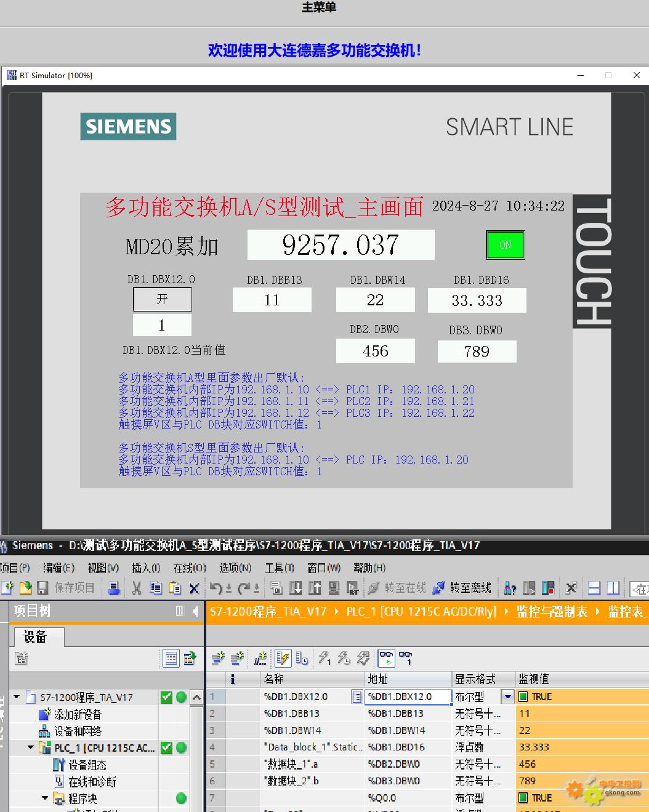Click the breadcrumb arrow before 监控与强制表
Image resolution: width=649 pixels, height=812 pixels.
(x=507, y=611)
